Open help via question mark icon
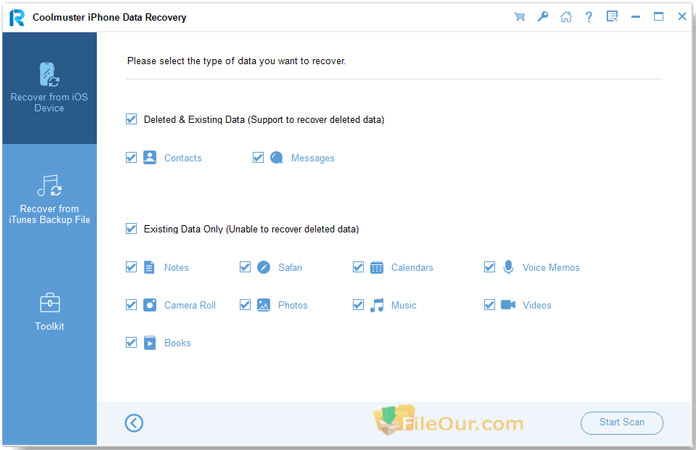Screen dimensions: 696x450 [589, 17]
